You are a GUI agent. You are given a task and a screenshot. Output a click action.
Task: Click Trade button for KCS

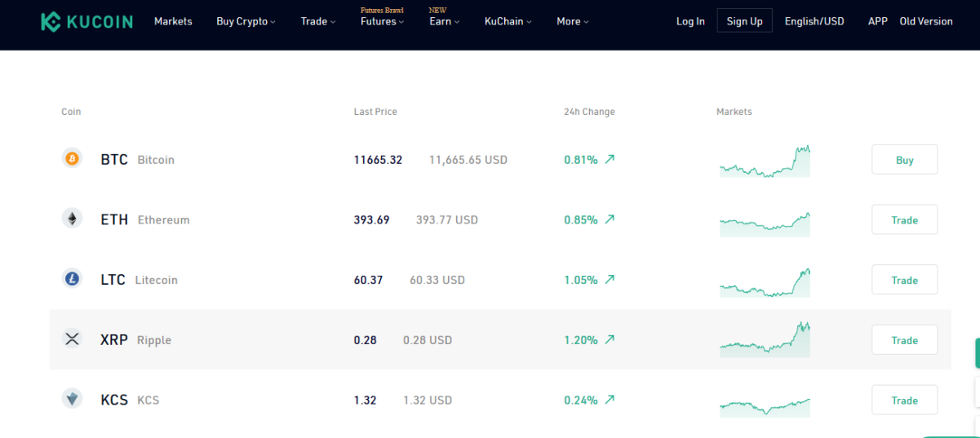point(905,400)
